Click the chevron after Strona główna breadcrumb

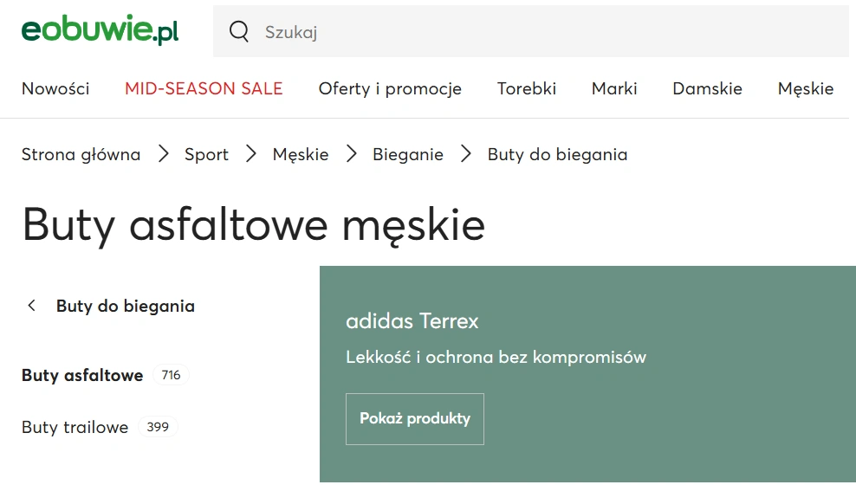click(x=163, y=153)
